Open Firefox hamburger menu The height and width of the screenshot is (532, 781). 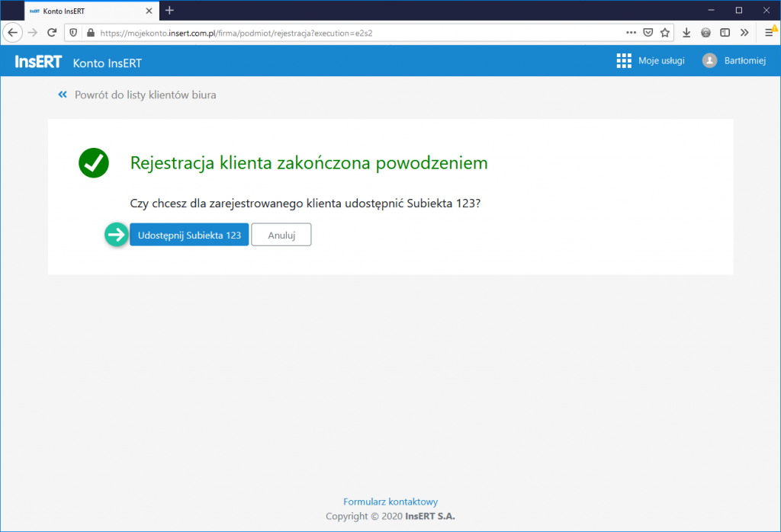click(769, 33)
